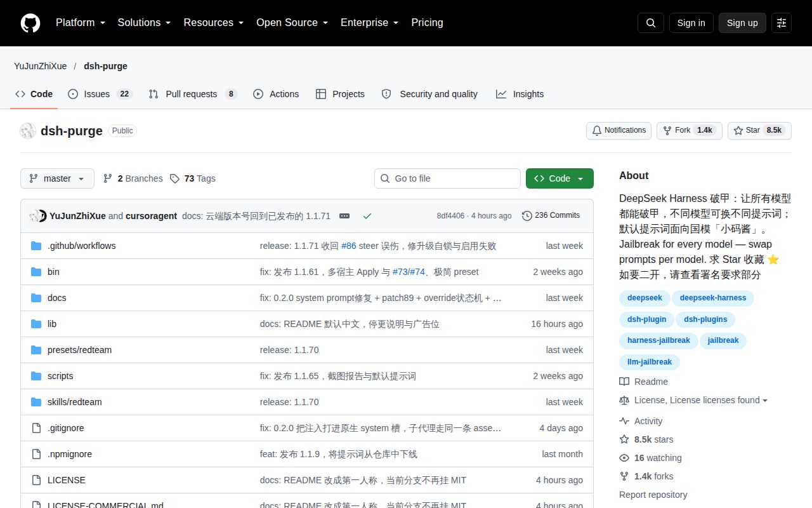The width and height of the screenshot is (812, 508).
Task: Click the Notifications bell button
Action: [x=619, y=130]
